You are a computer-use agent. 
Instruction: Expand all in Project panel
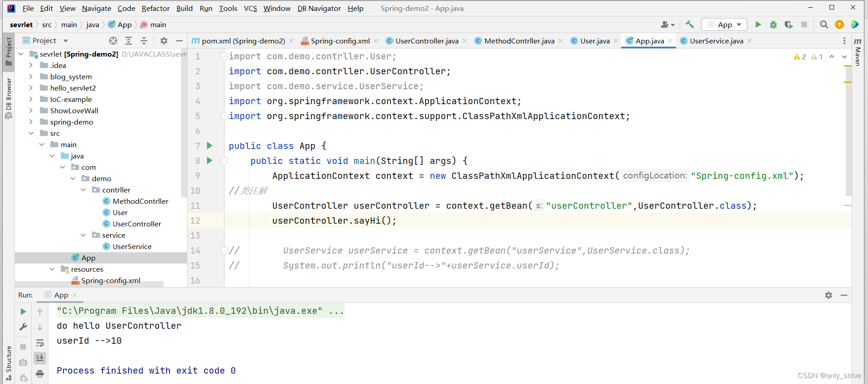tap(129, 41)
